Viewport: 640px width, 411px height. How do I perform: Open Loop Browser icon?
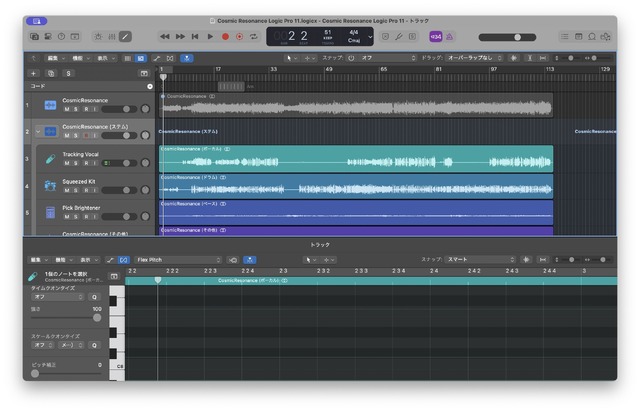[x=592, y=37]
